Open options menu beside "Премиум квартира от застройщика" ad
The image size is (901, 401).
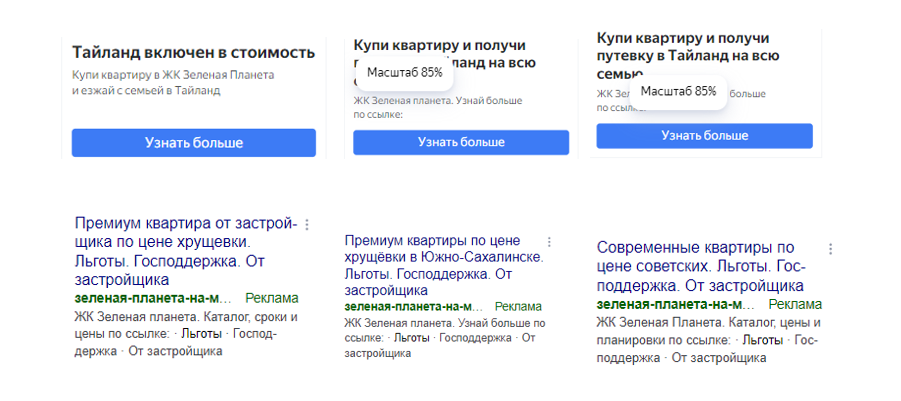[307, 225]
